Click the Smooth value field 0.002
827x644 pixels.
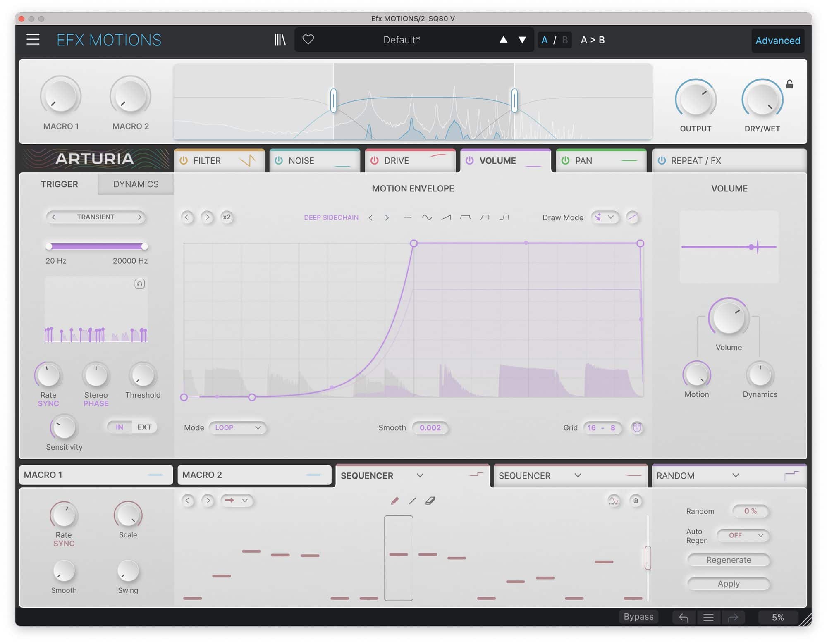430,428
